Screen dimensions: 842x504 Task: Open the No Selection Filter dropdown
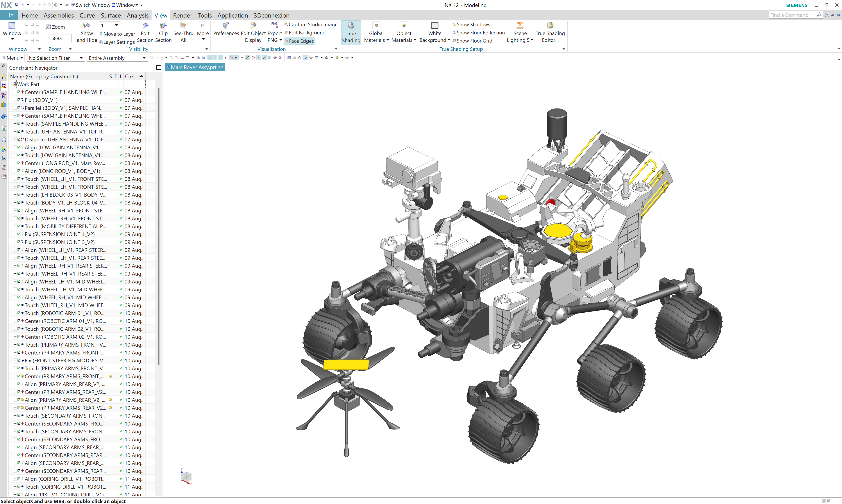click(55, 58)
